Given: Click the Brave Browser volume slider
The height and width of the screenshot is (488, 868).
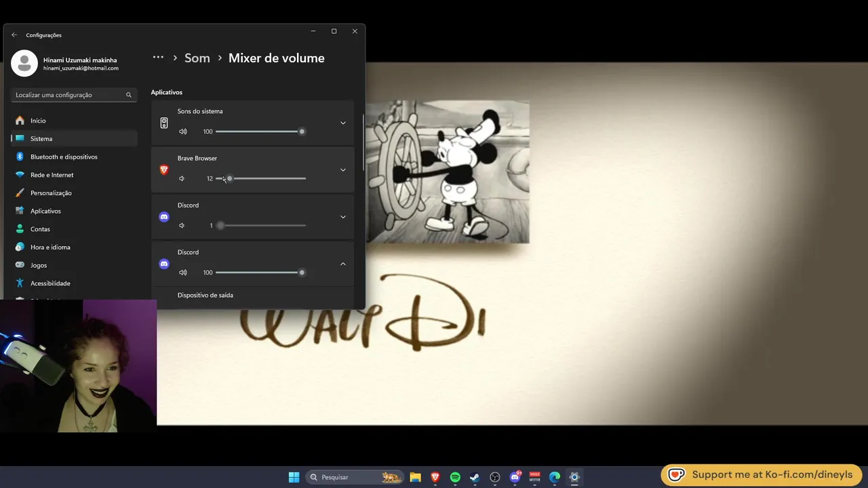Looking at the screenshot, I should pyautogui.click(x=260, y=178).
